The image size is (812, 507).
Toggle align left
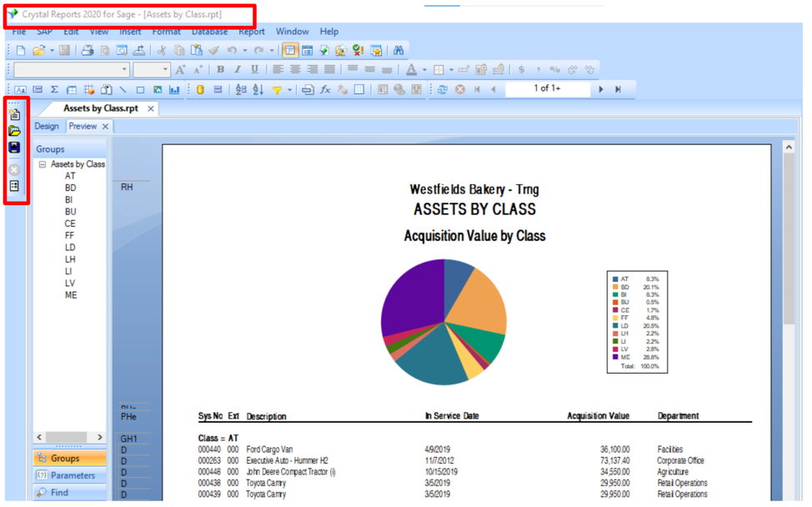click(x=278, y=69)
